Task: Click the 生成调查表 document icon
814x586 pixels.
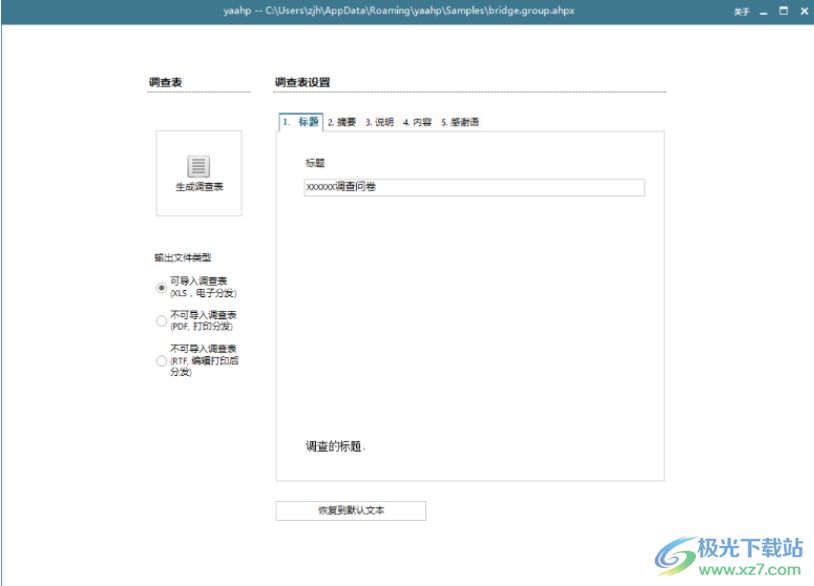Action: [198, 167]
